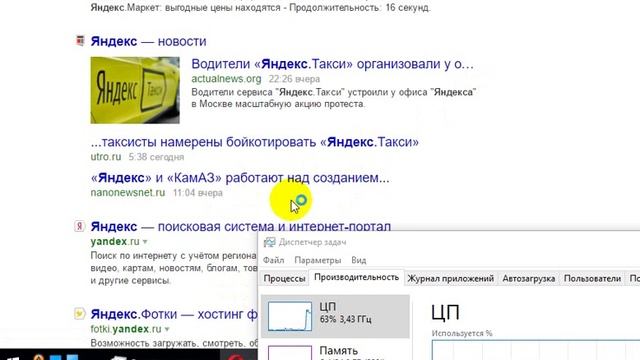
Task: Open the таксисты намерены бойкотировать headline
Action: point(255,142)
